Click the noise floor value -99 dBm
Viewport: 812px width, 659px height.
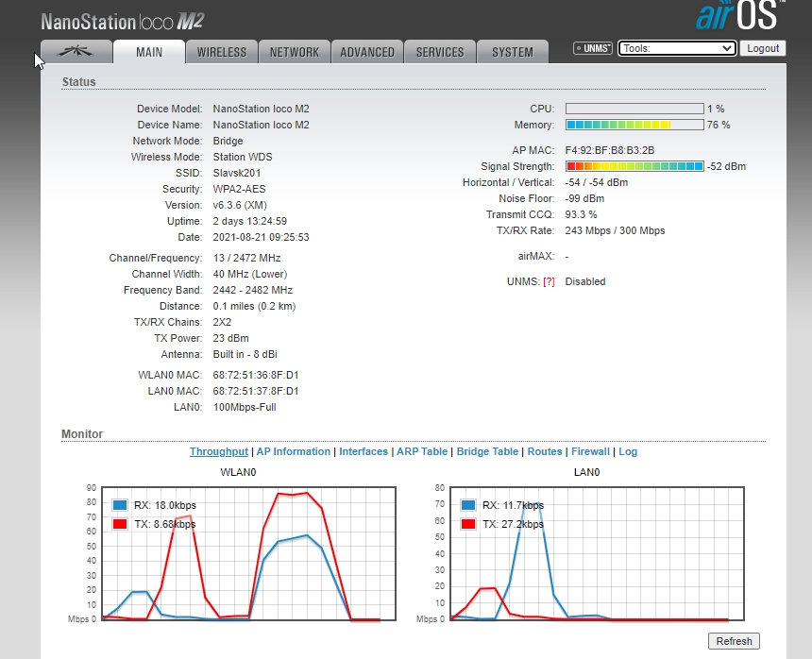584,198
